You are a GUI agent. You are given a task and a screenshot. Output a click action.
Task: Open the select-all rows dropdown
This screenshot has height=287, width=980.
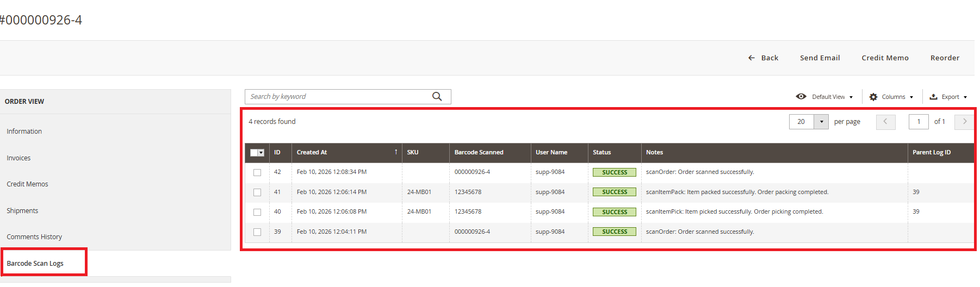click(261, 153)
